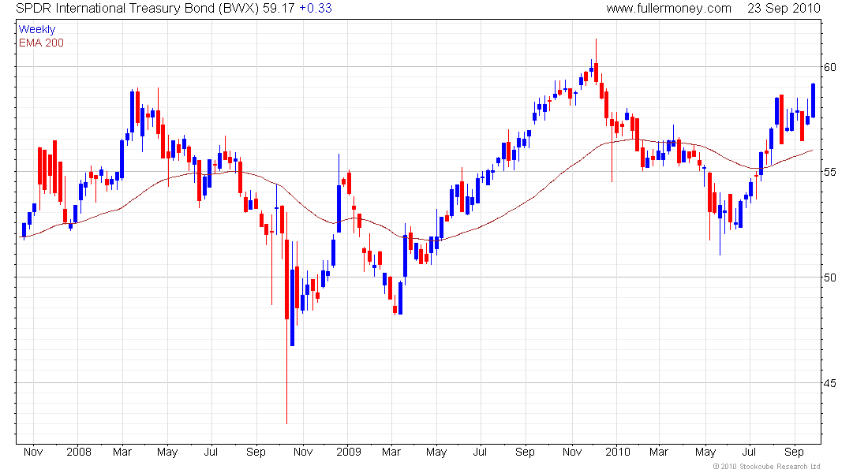This screenshot has height=473, width=868.
Task: Click the '2009' axis label
Action: [x=349, y=452]
